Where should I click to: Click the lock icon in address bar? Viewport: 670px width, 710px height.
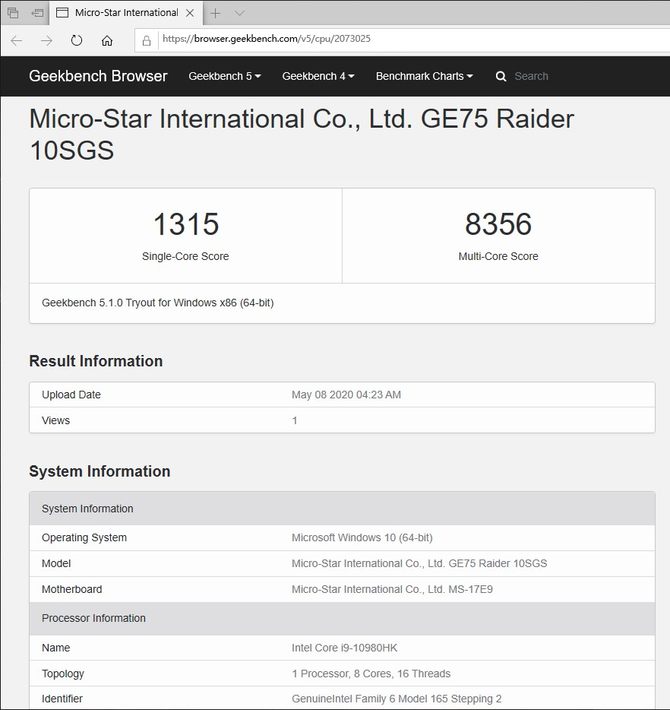(x=147, y=41)
